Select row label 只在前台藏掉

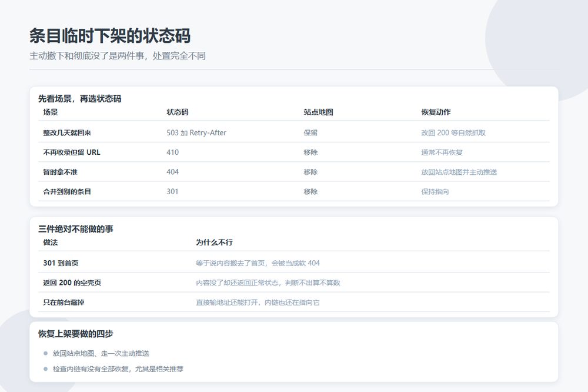pyautogui.click(x=64, y=303)
